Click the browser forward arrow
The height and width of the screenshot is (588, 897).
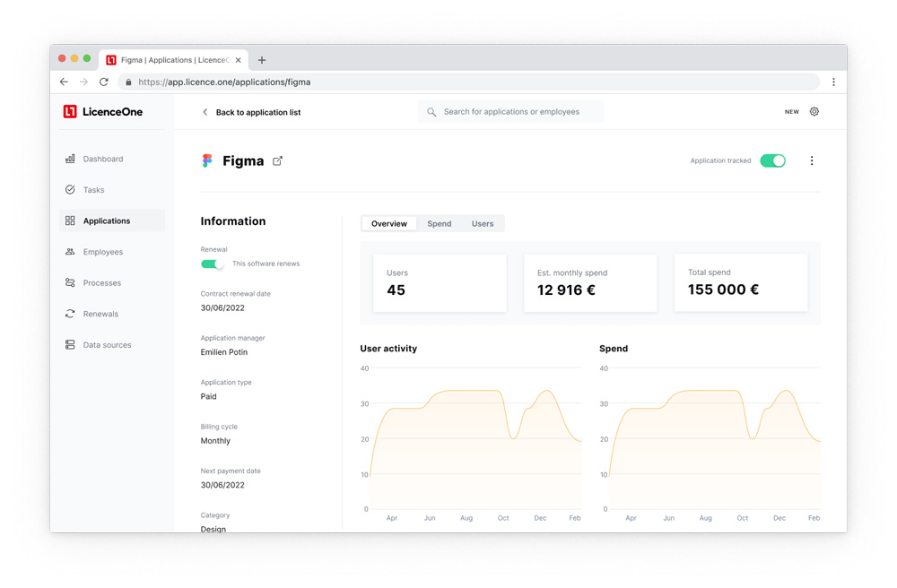[83, 82]
